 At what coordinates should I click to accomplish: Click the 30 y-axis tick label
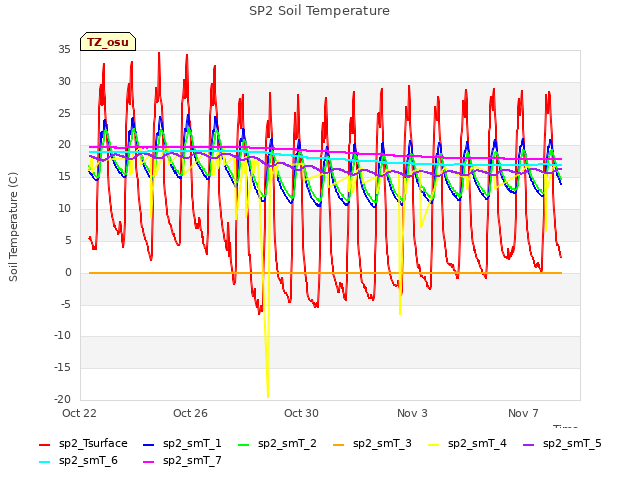(64, 82)
